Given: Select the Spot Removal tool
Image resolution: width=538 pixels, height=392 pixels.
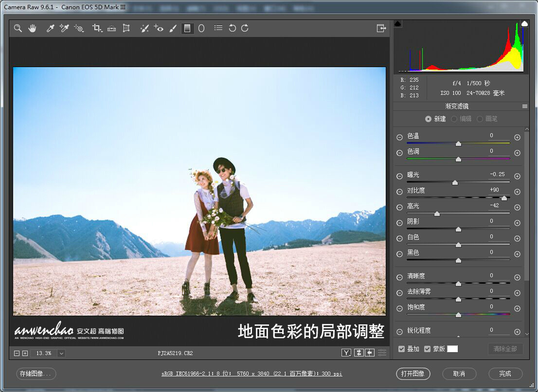Looking at the screenshot, I should point(144,28).
